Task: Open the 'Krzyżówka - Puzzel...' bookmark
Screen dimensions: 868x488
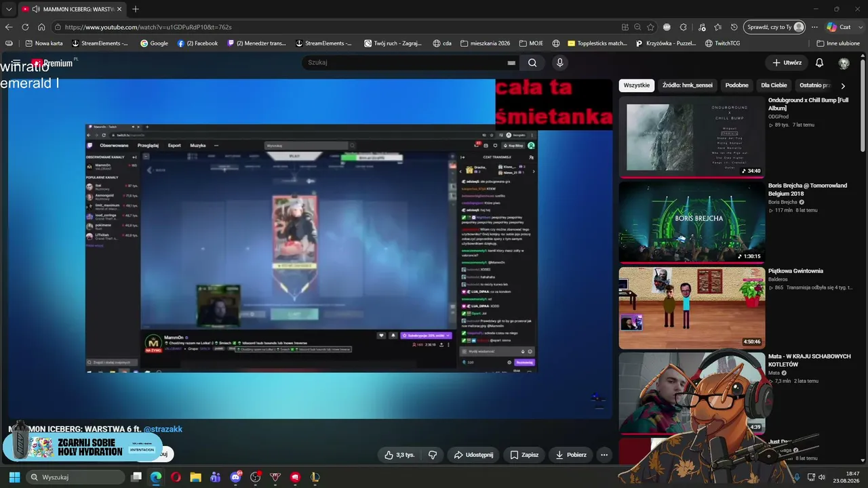Action: [666, 43]
